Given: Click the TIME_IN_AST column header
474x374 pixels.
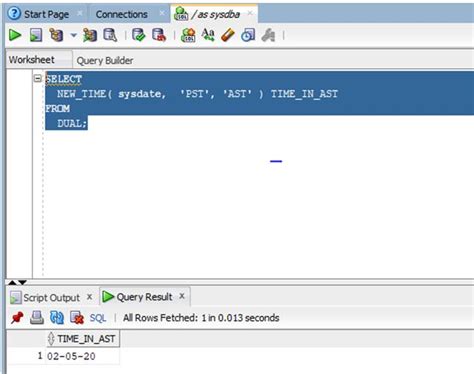Looking at the screenshot, I should 83,339.
